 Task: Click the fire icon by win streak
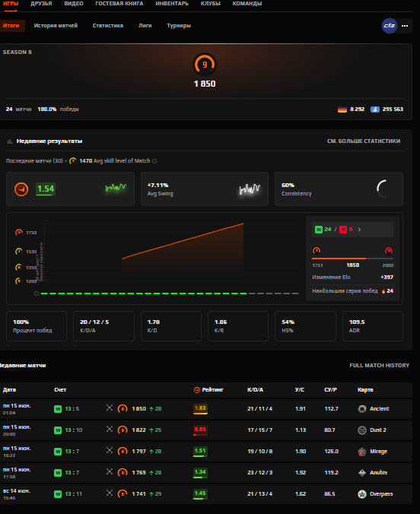click(x=383, y=291)
